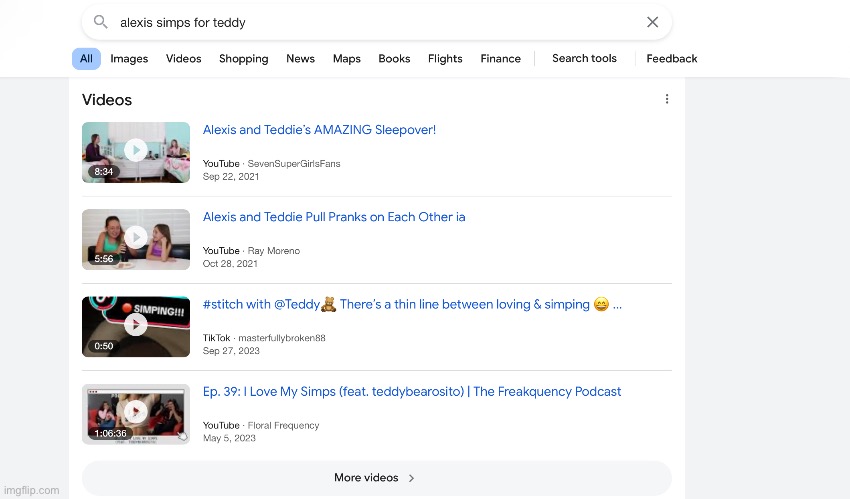Switch to the Videos tab
Viewport: 850px width, 499px height.
[x=184, y=59]
